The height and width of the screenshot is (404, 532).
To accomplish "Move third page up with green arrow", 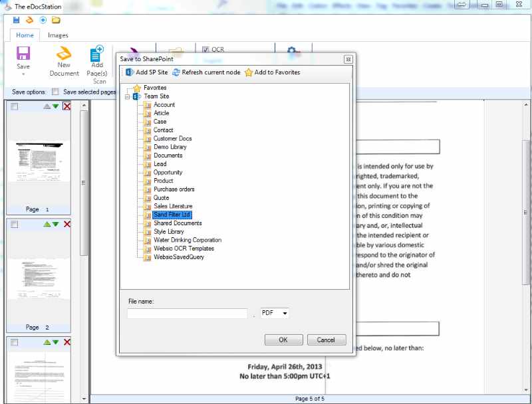I will coord(47,342).
